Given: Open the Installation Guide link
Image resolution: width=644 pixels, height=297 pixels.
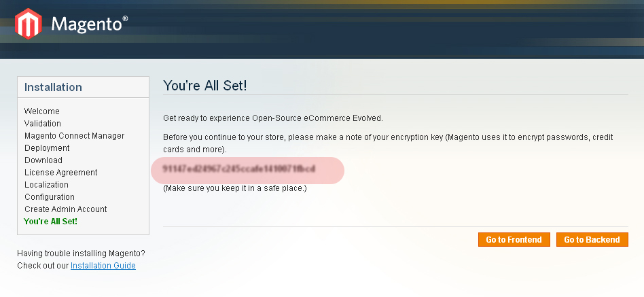Looking at the screenshot, I should (103, 265).
